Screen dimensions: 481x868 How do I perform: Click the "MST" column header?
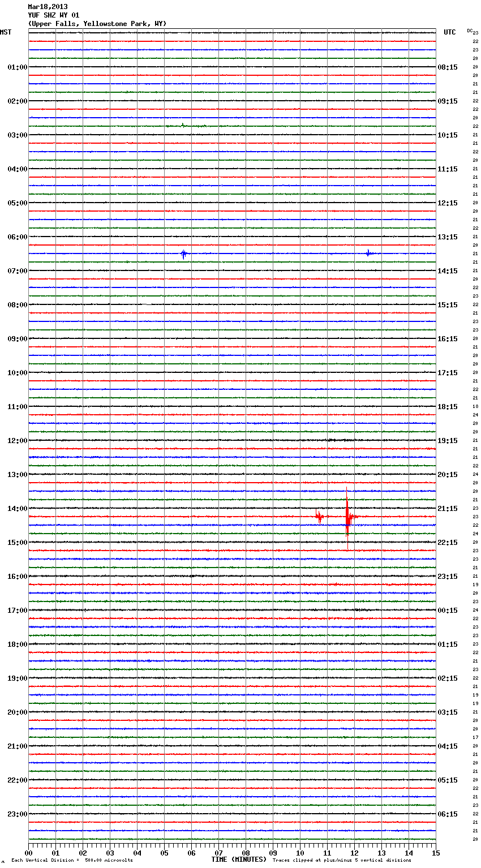click(x=6, y=32)
